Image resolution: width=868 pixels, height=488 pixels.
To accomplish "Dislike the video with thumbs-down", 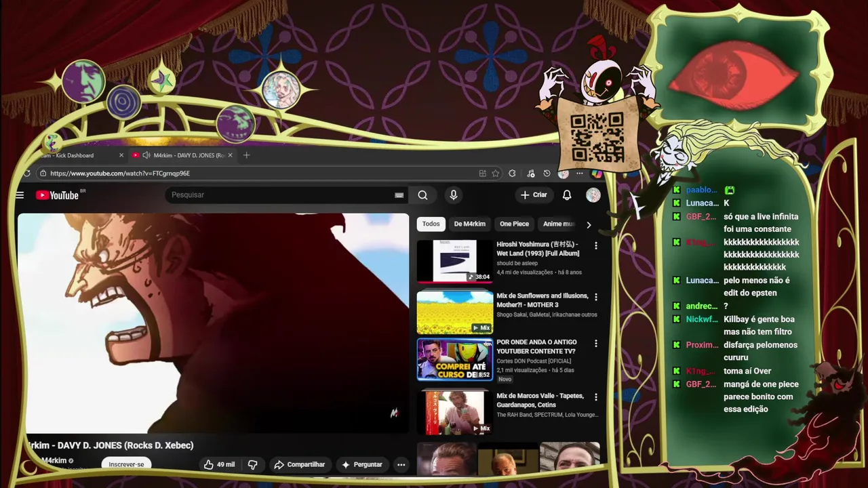I will (252, 464).
